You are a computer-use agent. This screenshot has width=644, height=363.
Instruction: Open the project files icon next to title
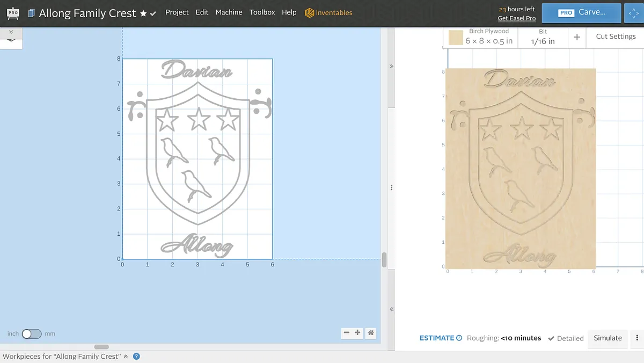click(32, 13)
